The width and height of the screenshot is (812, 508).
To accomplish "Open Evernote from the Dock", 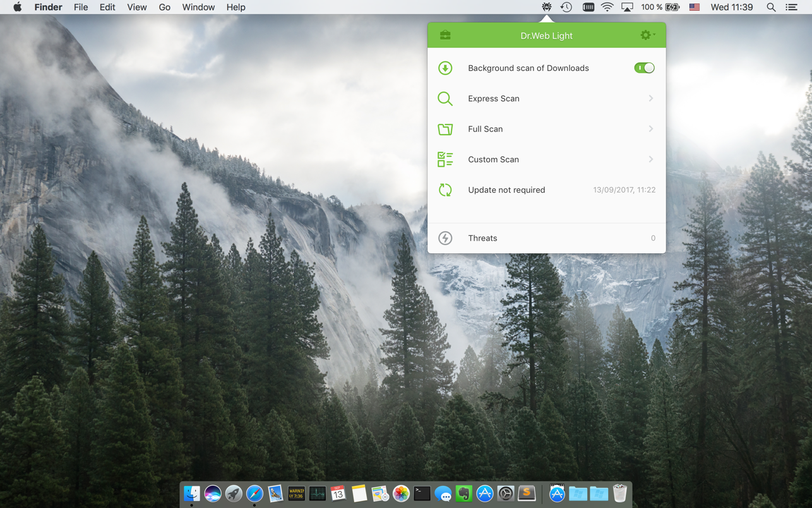I will (x=464, y=493).
